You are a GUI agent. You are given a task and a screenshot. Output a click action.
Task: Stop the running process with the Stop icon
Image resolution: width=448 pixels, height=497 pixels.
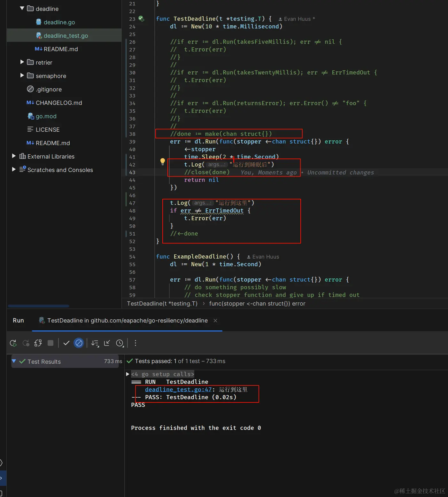pyautogui.click(x=50, y=343)
